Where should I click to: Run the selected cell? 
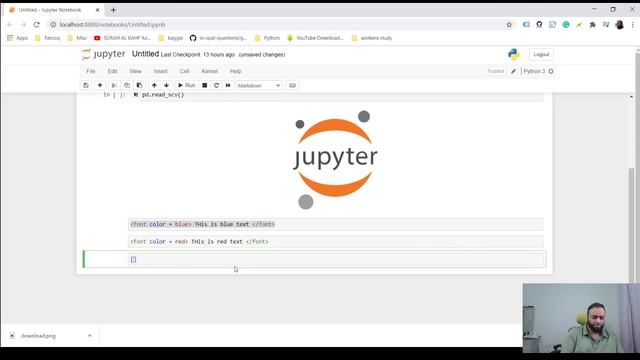click(187, 85)
